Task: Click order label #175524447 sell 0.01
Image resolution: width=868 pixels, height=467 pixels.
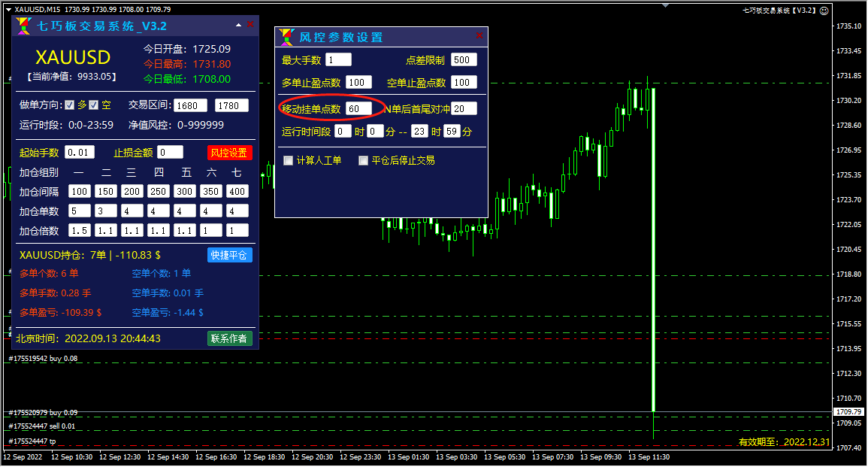Action: tap(42, 426)
